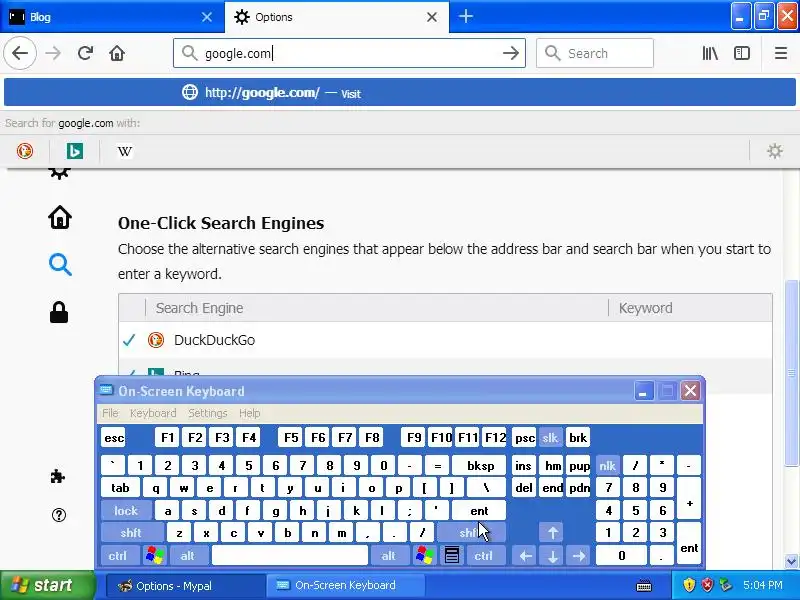This screenshot has height=600, width=800.
Task: Click the down arrow key on keyboard
Action: 553,555
